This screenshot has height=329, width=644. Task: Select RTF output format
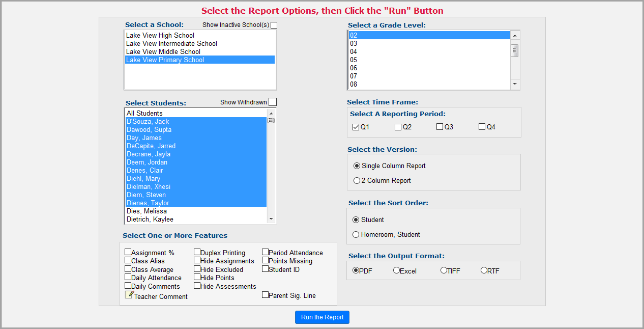pyautogui.click(x=484, y=270)
